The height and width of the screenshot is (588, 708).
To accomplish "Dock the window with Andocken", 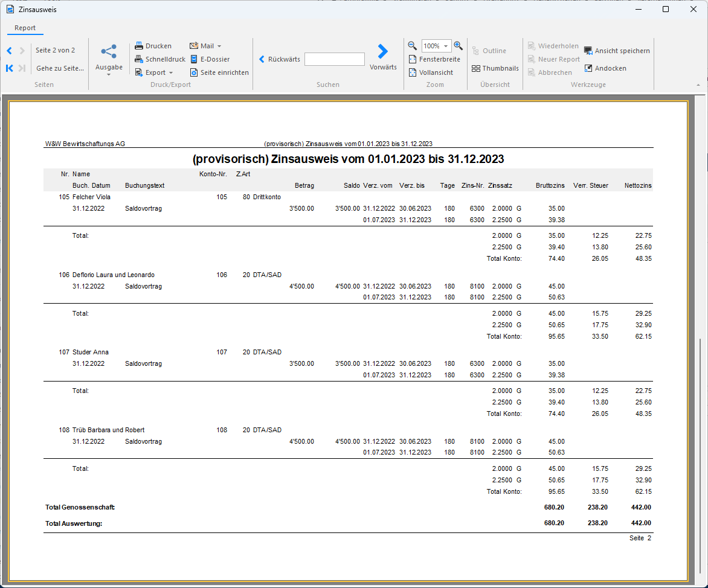I will pyautogui.click(x=605, y=68).
